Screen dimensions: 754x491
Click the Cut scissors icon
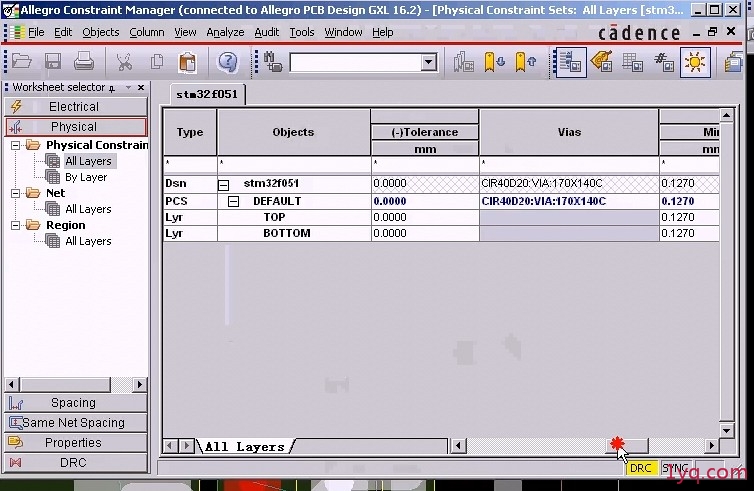tap(124, 62)
